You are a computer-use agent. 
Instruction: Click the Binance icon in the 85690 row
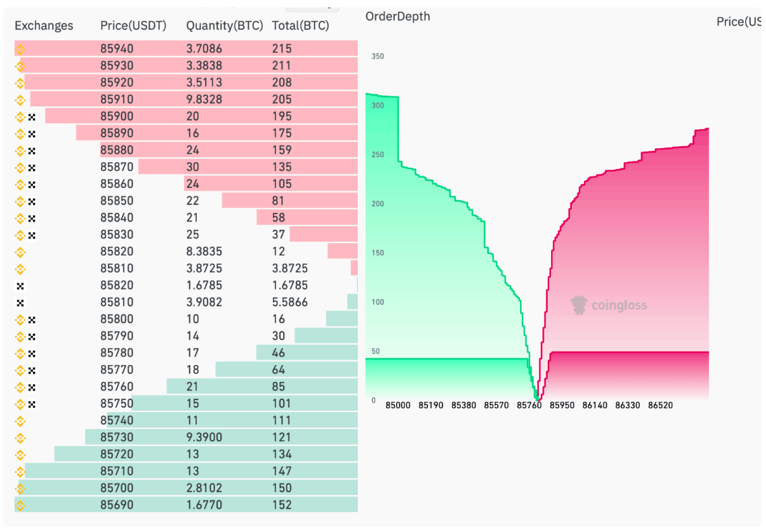coord(20,505)
